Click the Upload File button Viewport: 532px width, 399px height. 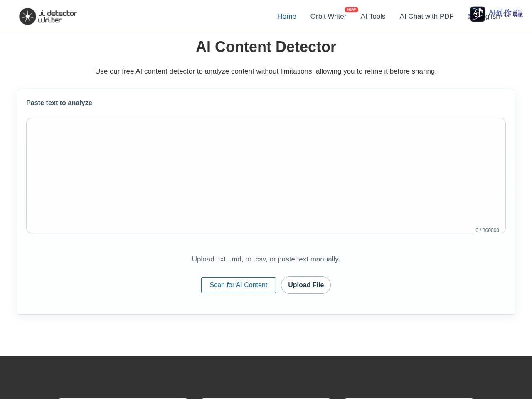(x=306, y=285)
